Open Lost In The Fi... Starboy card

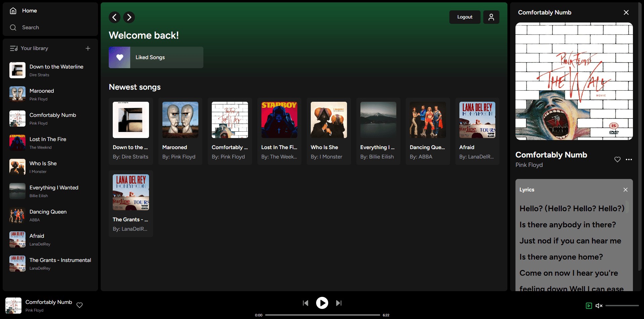(279, 131)
